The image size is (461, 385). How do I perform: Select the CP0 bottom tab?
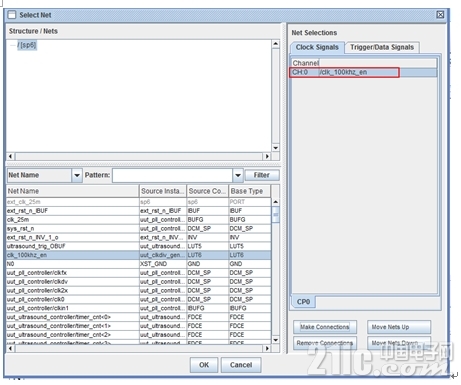coord(303,302)
